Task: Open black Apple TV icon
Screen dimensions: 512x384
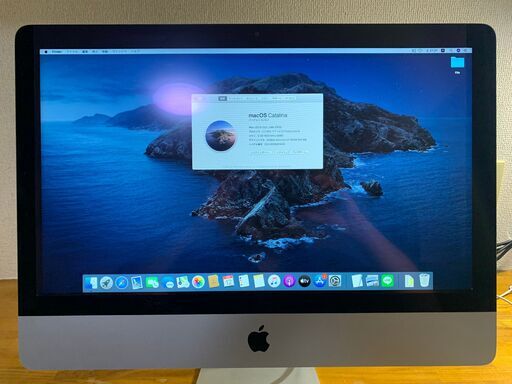Action: pyautogui.click(x=304, y=281)
